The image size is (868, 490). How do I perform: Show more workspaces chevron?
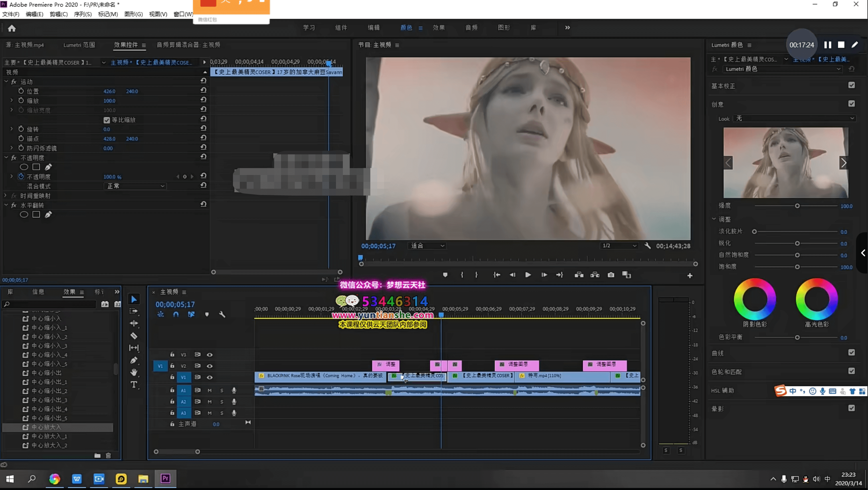[x=567, y=27]
